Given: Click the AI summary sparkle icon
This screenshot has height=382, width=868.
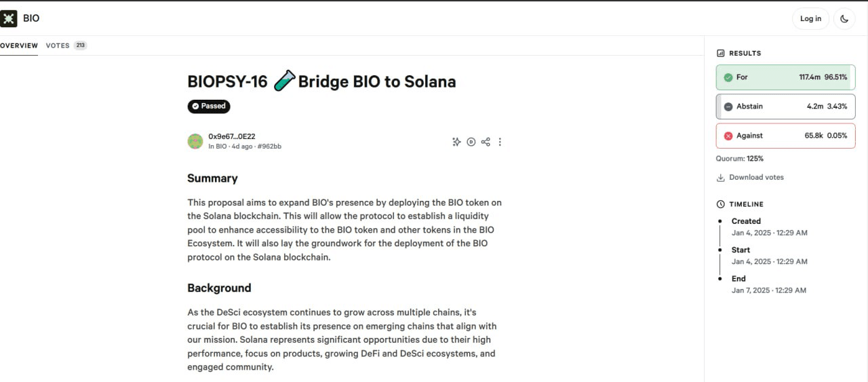Looking at the screenshot, I should tap(456, 142).
